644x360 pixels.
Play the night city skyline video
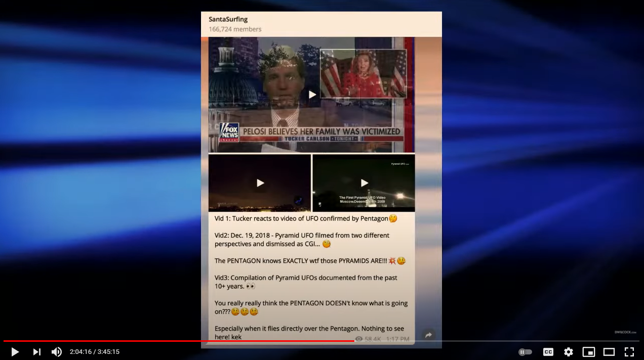(260, 183)
